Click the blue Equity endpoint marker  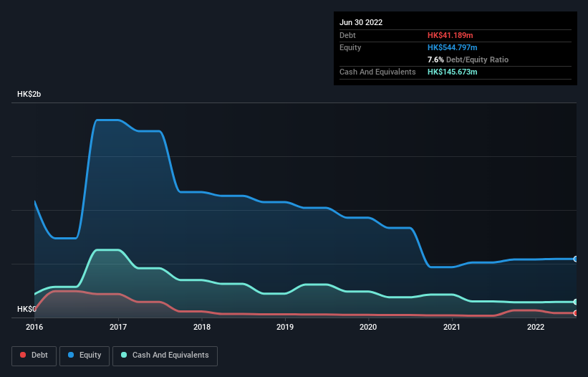pos(576,259)
